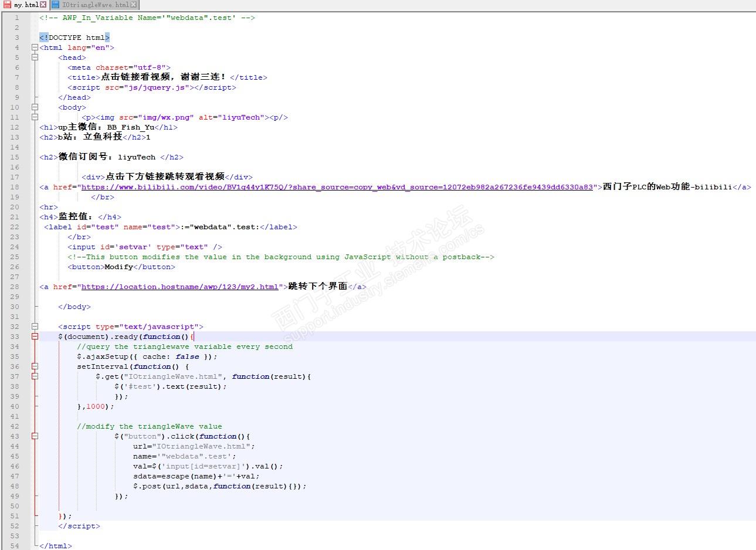The width and height of the screenshot is (756, 550).
Task: Click the sdata=escape(name) line
Action: (x=196, y=476)
